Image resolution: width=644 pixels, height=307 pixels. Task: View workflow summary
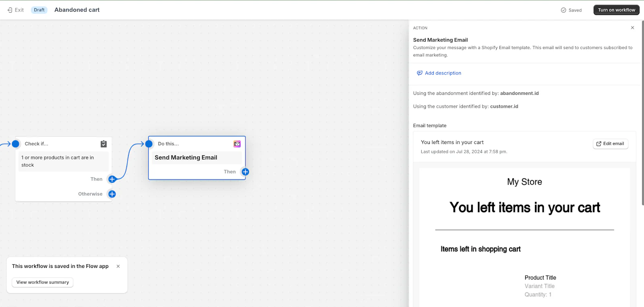pyautogui.click(x=43, y=282)
